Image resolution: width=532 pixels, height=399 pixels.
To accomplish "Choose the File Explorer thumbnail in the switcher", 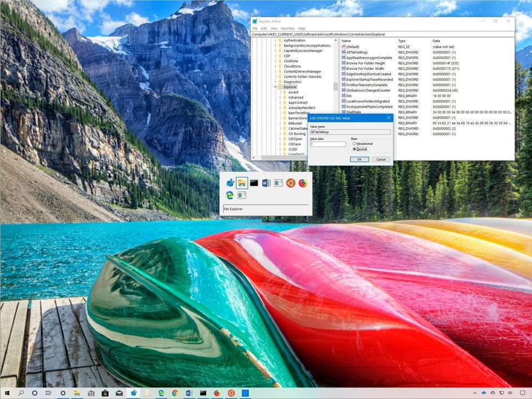I will (x=242, y=183).
